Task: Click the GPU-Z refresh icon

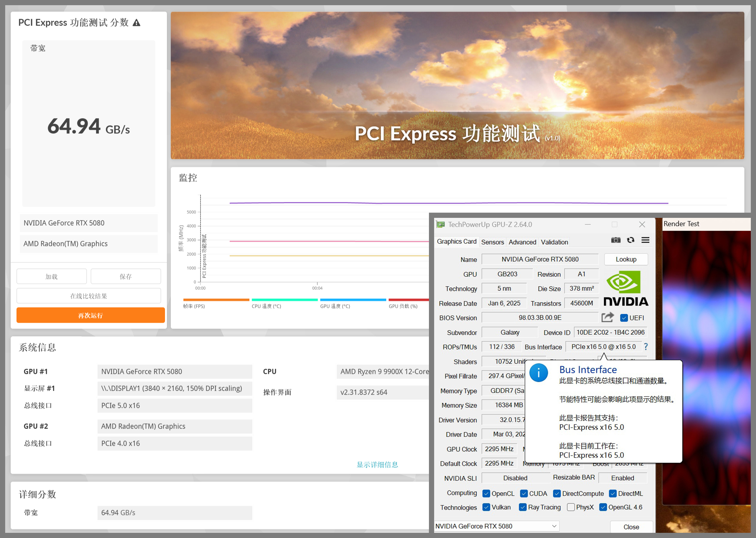Action: click(630, 240)
